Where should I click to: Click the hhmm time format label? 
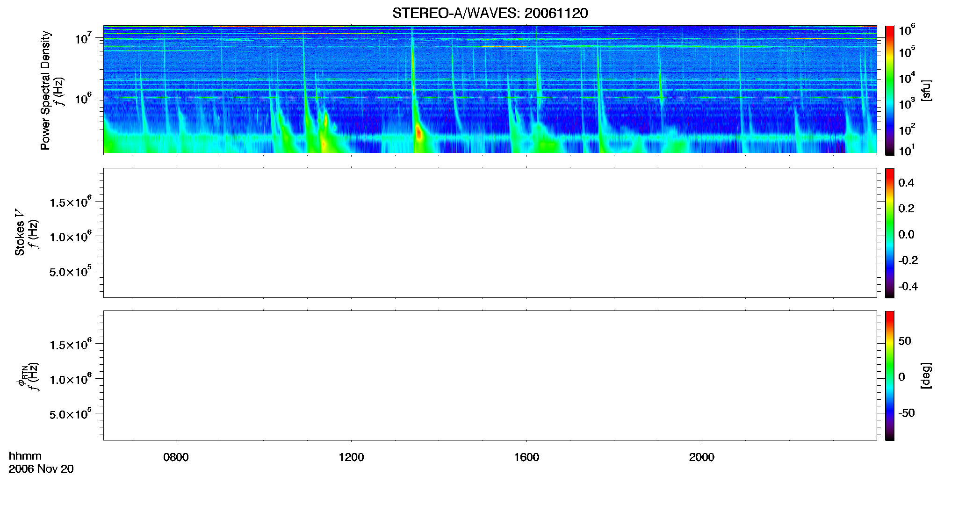[x=25, y=456]
